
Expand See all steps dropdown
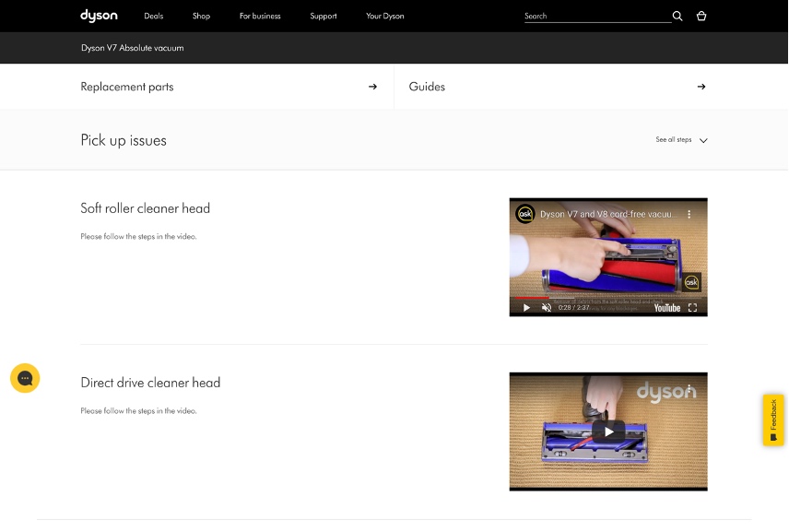coord(681,140)
